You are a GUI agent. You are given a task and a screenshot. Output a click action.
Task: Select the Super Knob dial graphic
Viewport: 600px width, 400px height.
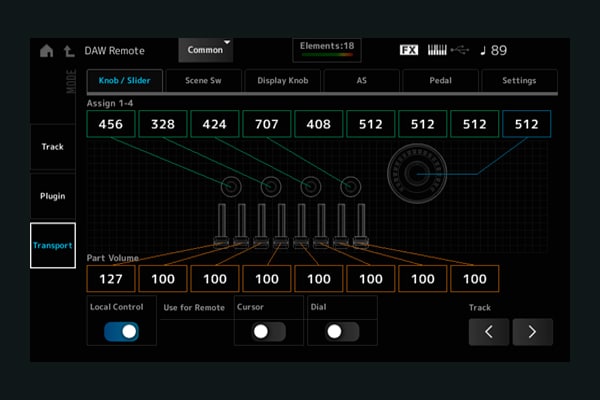(x=417, y=173)
